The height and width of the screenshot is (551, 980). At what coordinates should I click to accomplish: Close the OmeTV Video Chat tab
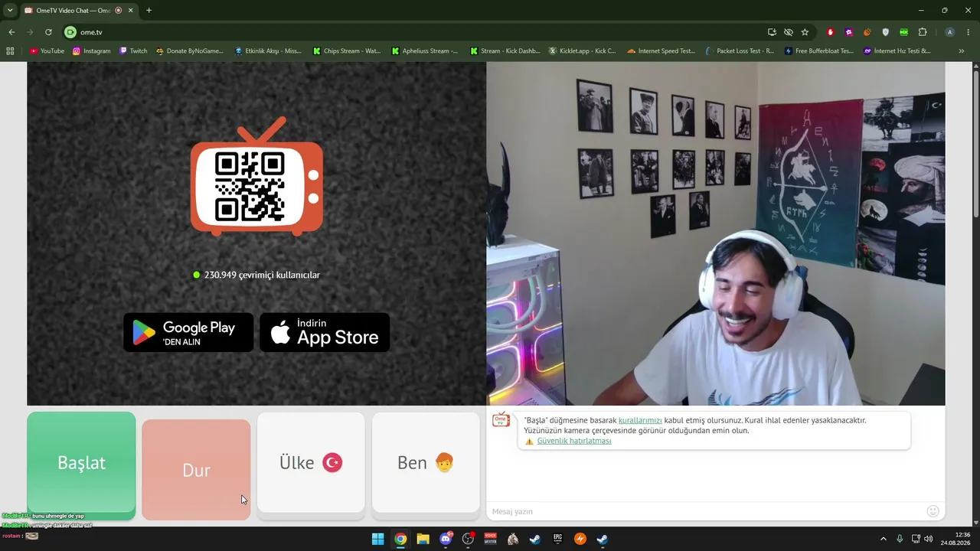click(130, 11)
